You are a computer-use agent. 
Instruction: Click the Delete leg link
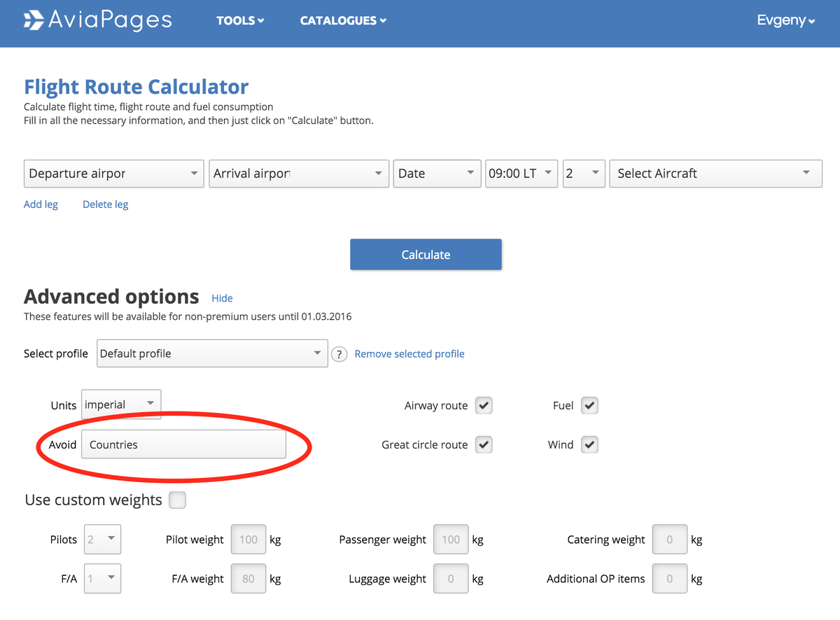pyautogui.click(x=105, y=204)
